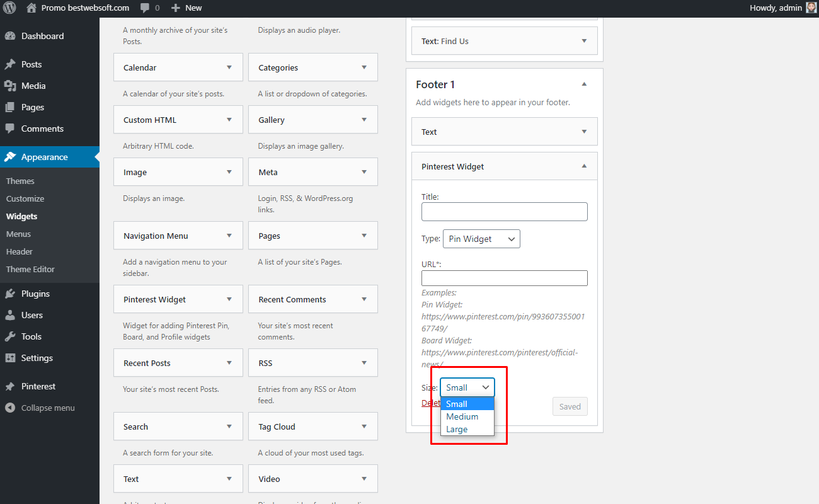Click inside the Title input field
819x504 pixels.
point(505,212)
